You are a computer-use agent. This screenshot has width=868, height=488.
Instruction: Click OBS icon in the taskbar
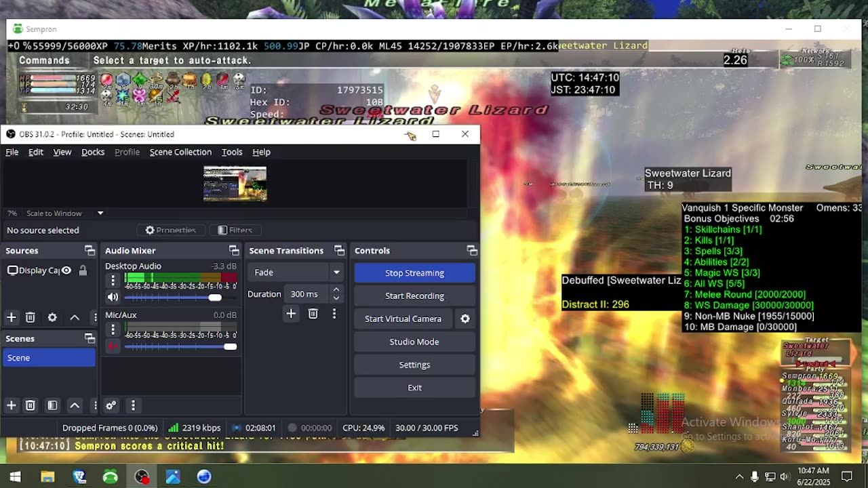pyautogui.click(x=142, y=477)
